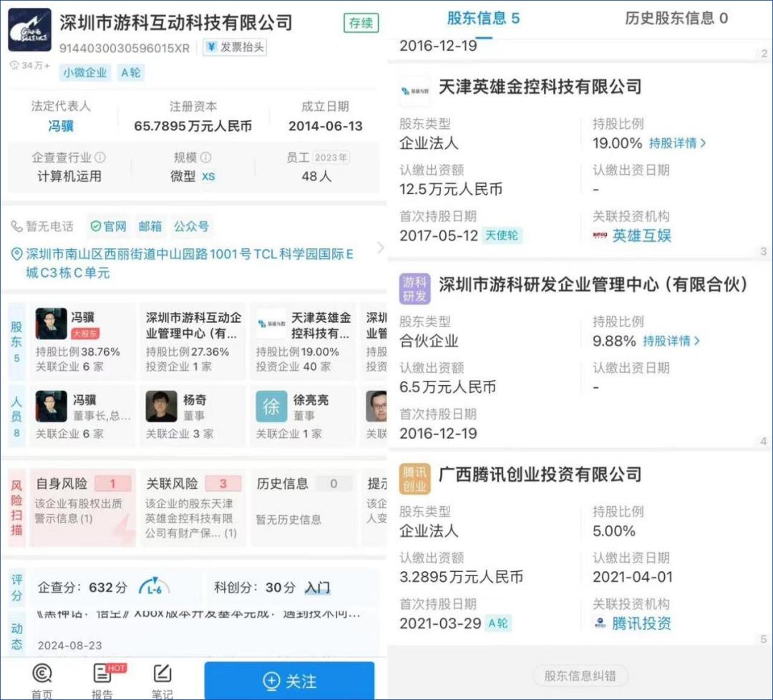Open the 报告 report icon
This screenshot has width=773, height=700.
(x=103, y=681)
